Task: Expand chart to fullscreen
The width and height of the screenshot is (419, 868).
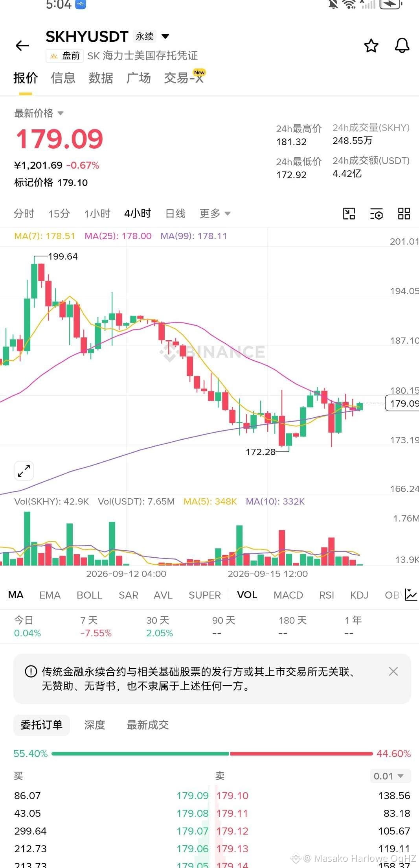Action: pyautogui.click(x=24, y=471)
